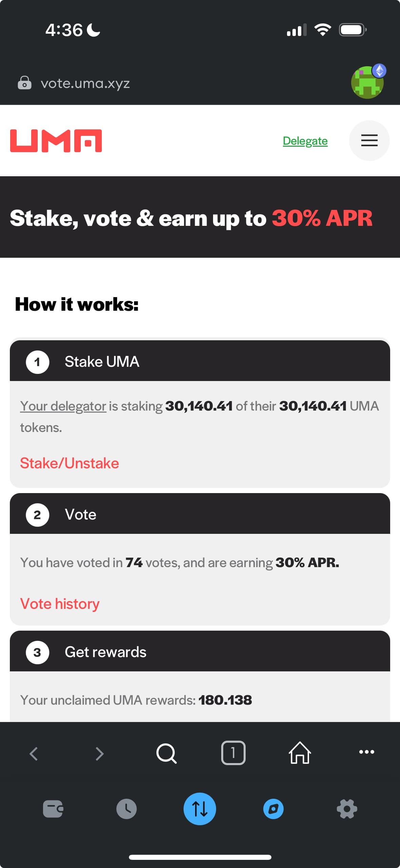Tap the site security lock icon
The width and height of the screenshot is (400, 868).
click(x=24, y=83)
